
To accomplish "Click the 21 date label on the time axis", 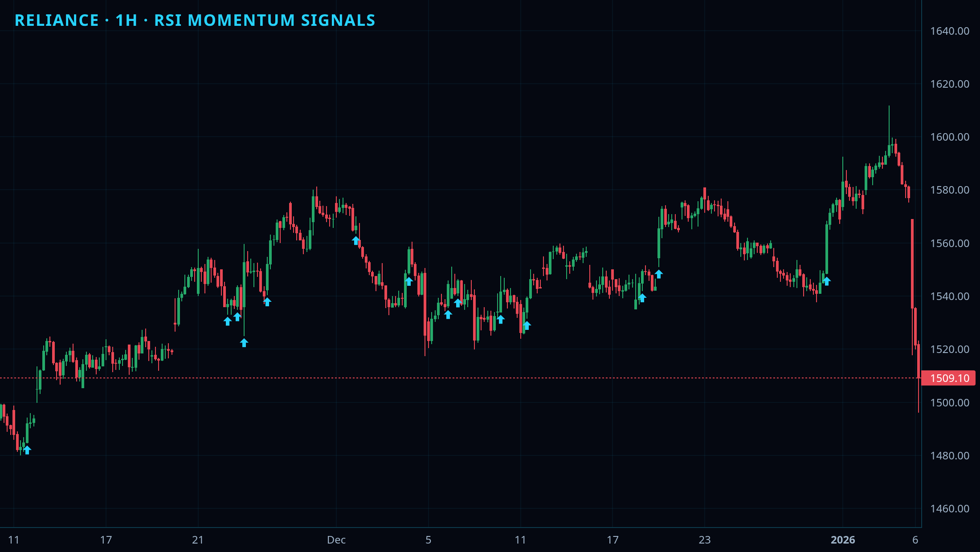I will (198, 540).
